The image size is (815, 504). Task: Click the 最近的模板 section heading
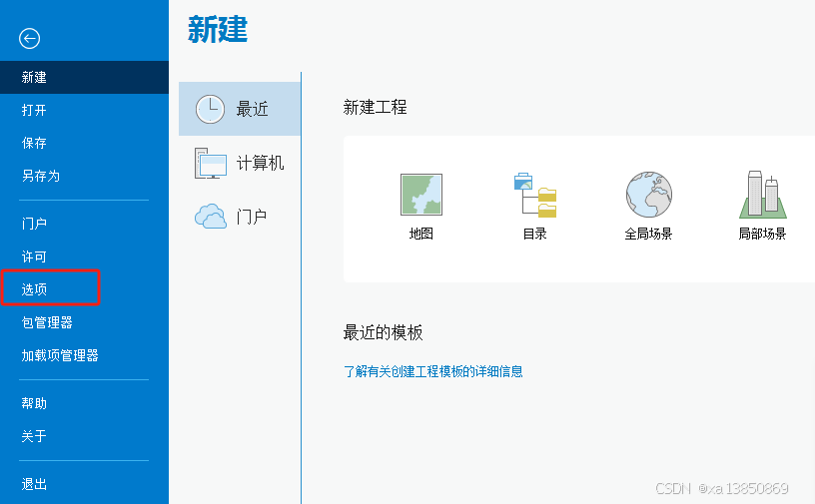click(x=384, y=332)
